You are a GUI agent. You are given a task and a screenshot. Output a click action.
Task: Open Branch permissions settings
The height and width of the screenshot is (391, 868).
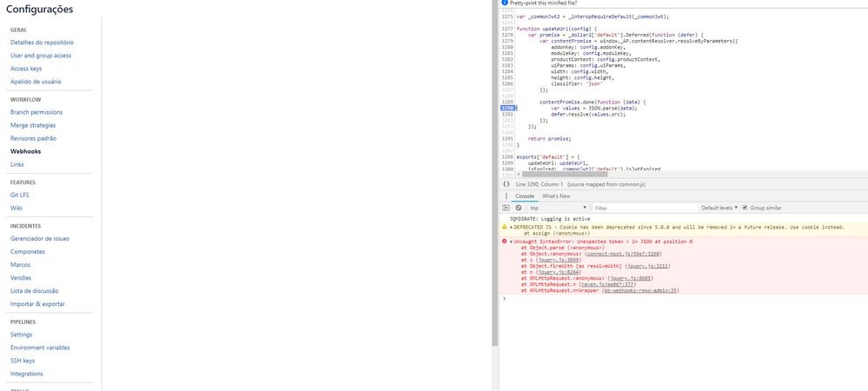click(36, 112)
